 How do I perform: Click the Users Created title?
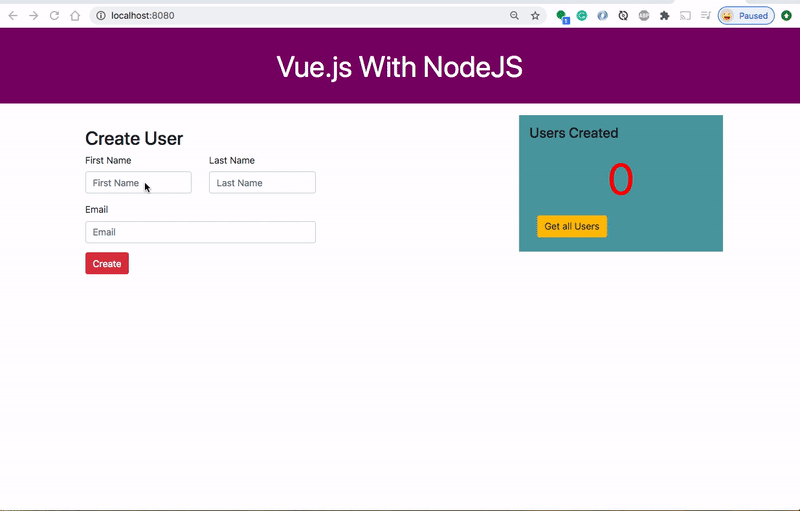(x=573, y=133)
